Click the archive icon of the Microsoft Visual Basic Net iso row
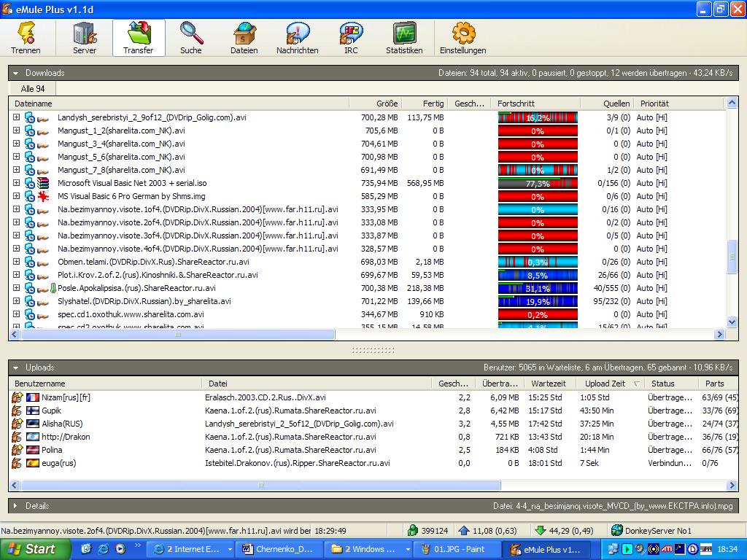Viewport: 747px width, 560px height. [43, 183]
